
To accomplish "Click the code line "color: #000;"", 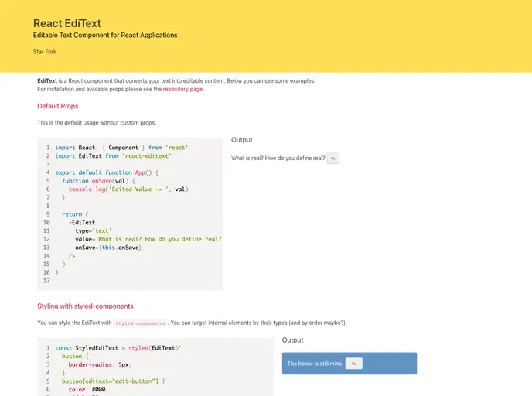I will (x=88, y=390).
